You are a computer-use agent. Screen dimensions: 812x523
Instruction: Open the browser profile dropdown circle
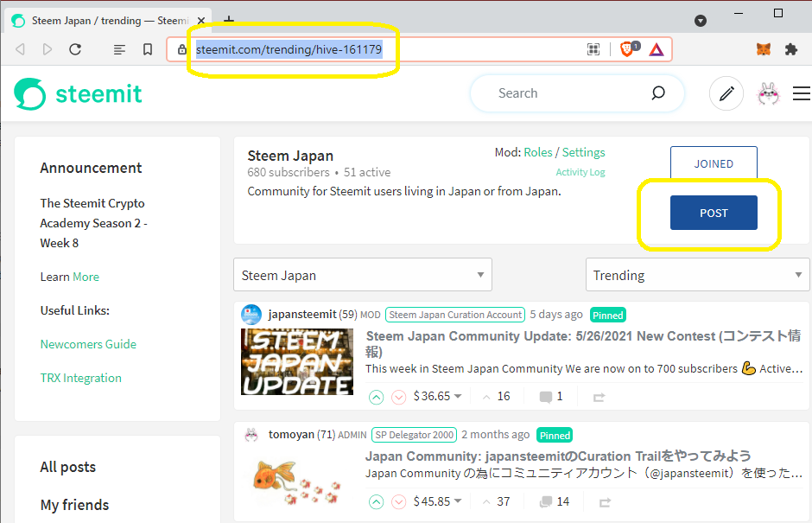pyautogui.click(x=701, y=21)
